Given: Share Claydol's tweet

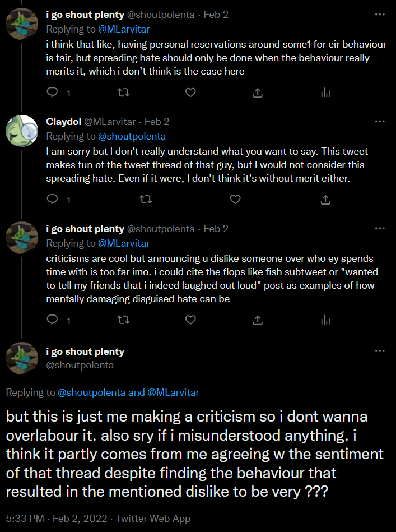Looking at the screenshot, I should click(x=325, y=199).
